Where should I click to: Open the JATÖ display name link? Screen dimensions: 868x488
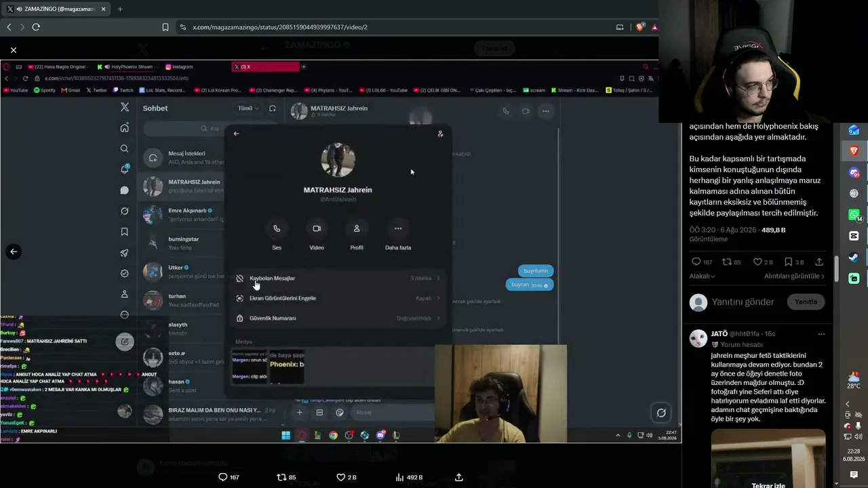(x=719, y=333)
